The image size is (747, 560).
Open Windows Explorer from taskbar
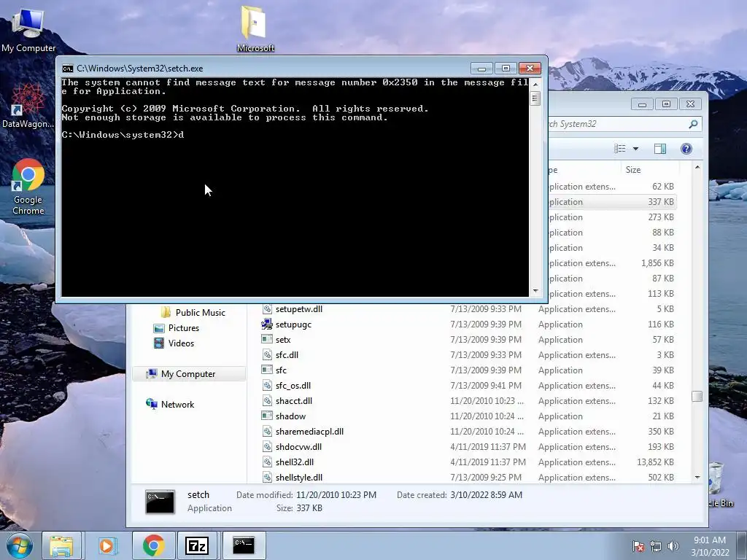click(62, 545)
